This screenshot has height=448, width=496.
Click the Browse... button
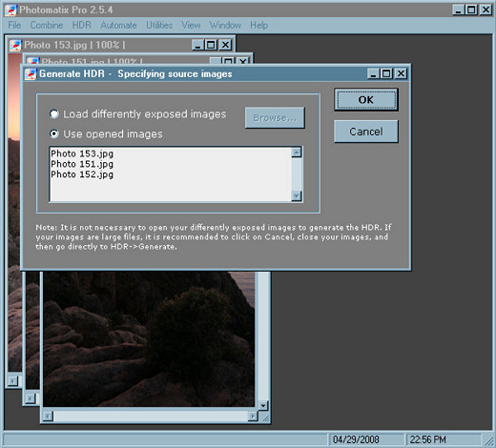[x=275, y=118]
